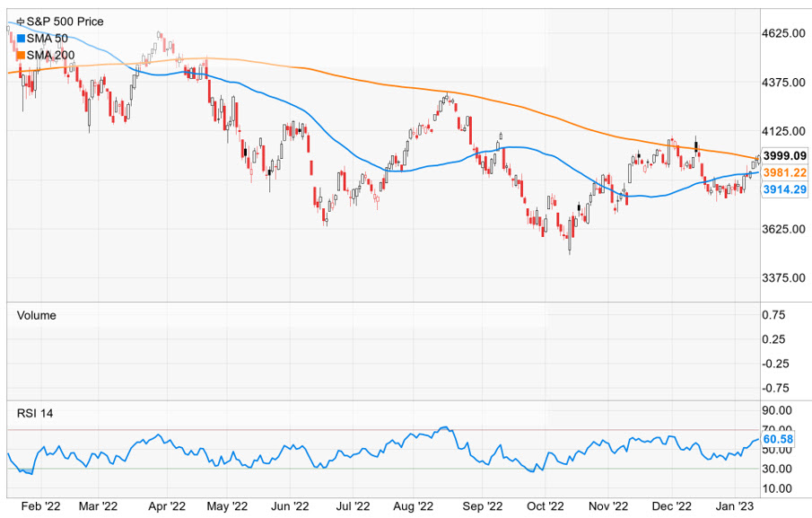This screenshot has width=812, height=518.
Task: Click the Jan '23 date axis label
Action: tap(734, 506)
